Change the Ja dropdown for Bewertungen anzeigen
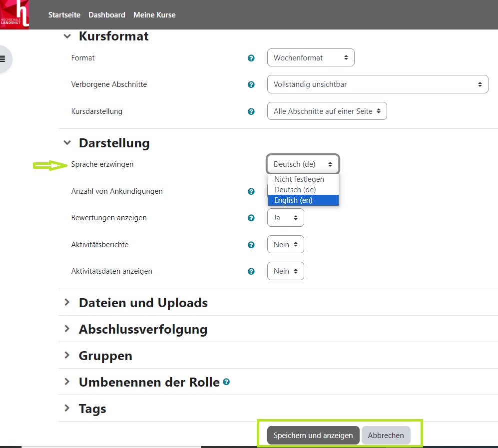Viewport: 498px width, 448px height. [x=285, y=218]
